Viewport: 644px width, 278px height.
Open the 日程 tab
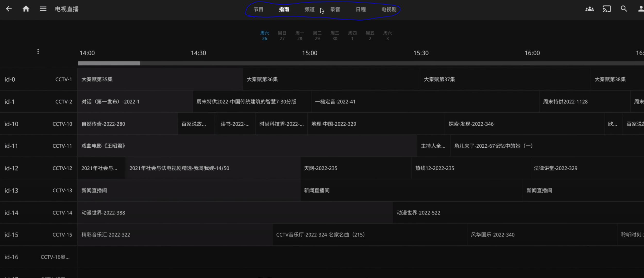361,10
